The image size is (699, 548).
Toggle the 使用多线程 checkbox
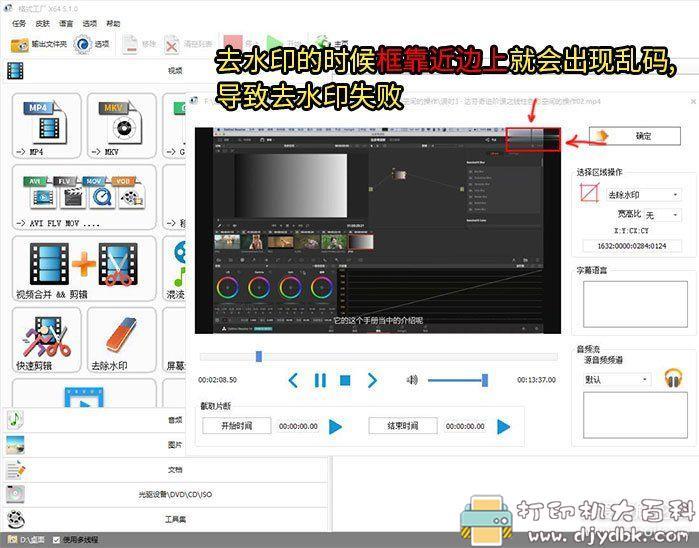[x=57, y=540]
